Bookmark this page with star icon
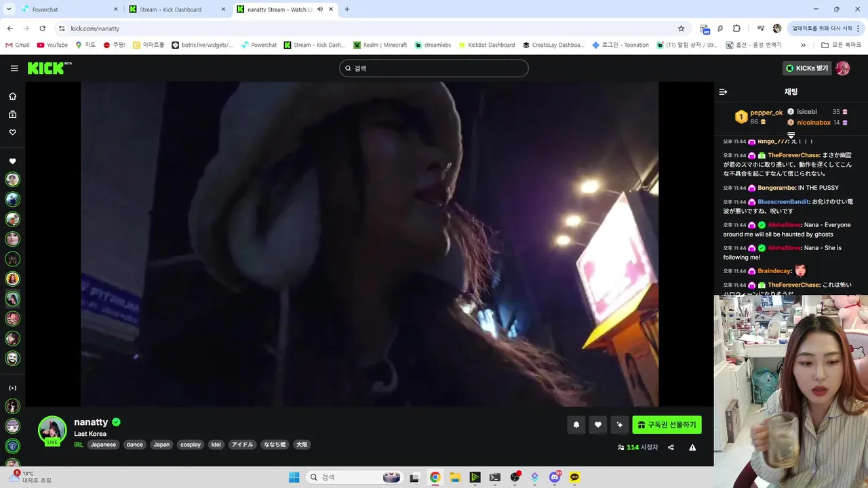 (x=681, y=28)
